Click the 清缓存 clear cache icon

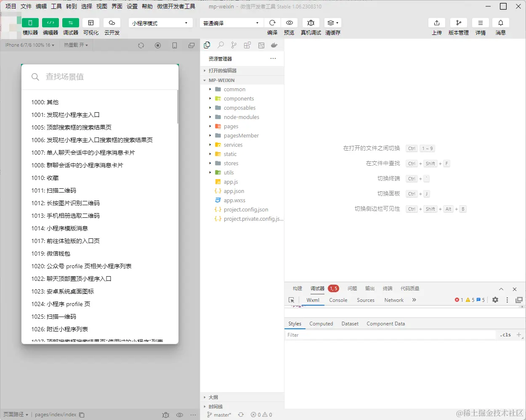(x=333, y=23)
